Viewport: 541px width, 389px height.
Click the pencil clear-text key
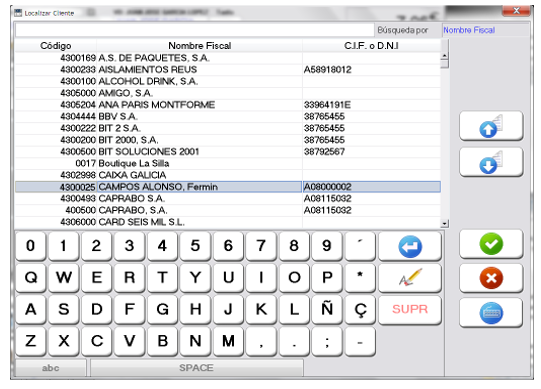410,278
